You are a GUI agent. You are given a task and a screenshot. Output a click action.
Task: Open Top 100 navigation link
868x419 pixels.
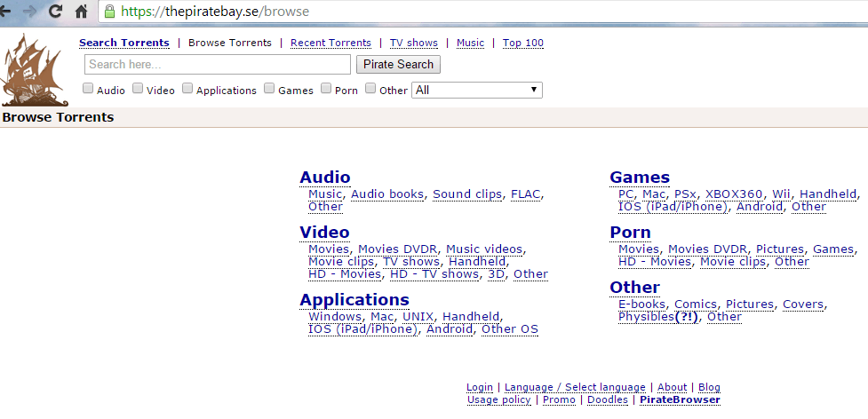coord(523,43)
